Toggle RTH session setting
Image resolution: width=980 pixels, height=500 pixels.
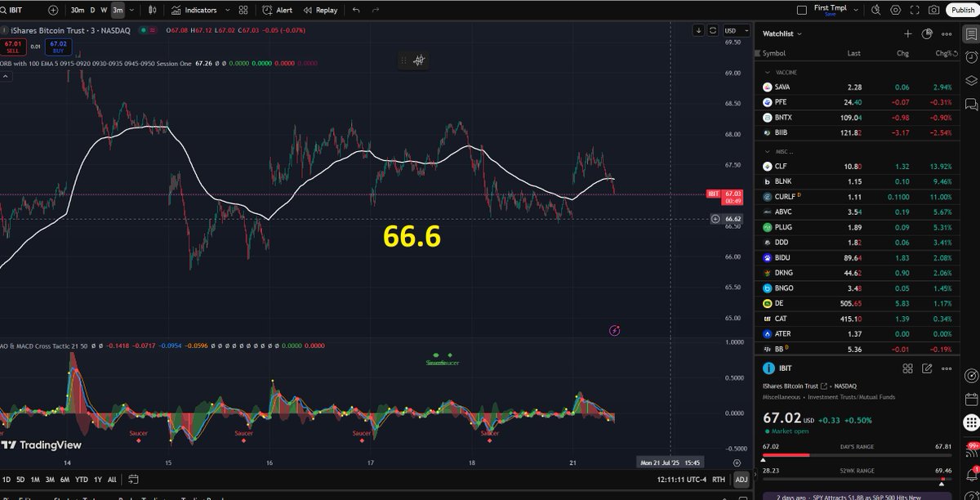(719, 480)
